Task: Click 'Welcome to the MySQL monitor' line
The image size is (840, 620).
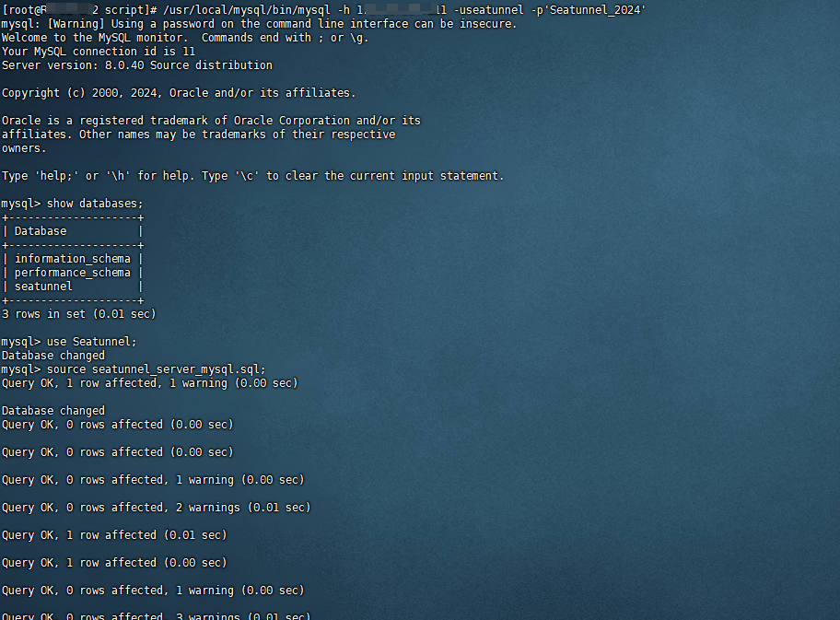Action: tap(185, 38)
